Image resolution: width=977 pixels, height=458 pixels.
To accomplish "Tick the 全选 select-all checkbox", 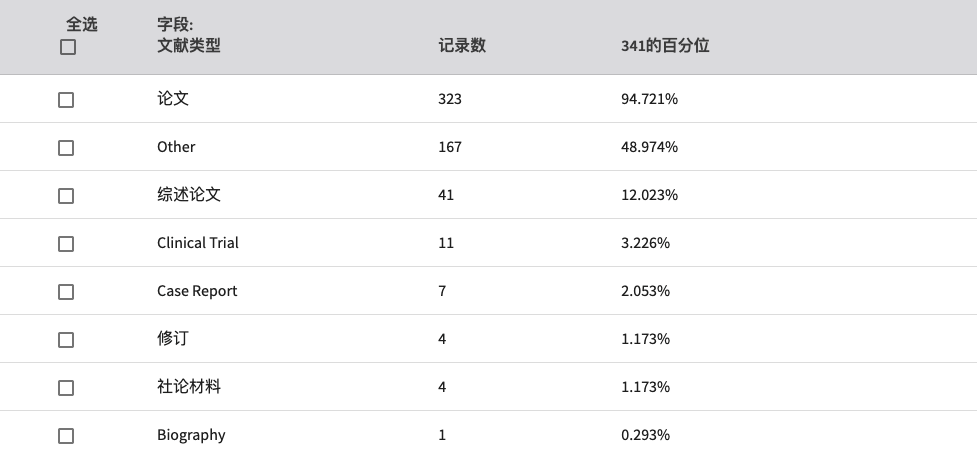I will [x=68, y=47].
